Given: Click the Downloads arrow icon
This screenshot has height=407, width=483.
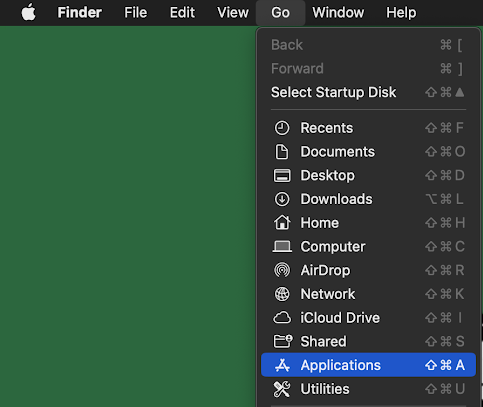Looking at the screenshot, I should pyautogui.click(x=282, y=199).
